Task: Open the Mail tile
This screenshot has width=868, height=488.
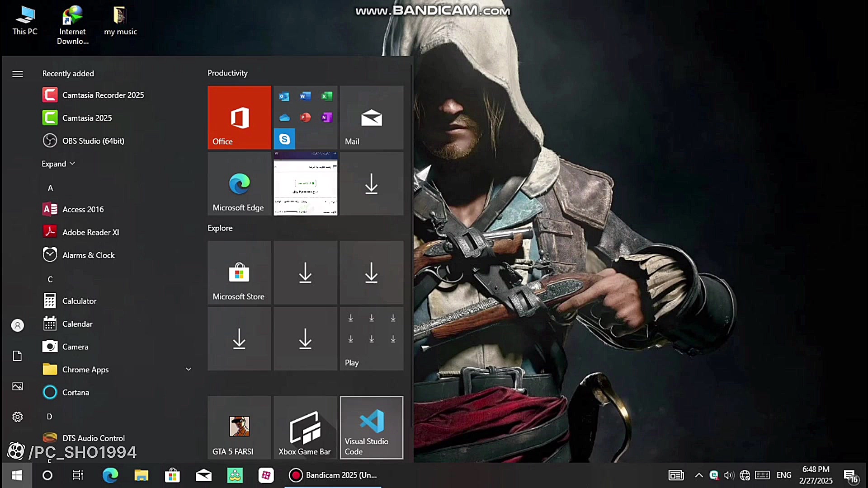Action: [x=371, y=117]
